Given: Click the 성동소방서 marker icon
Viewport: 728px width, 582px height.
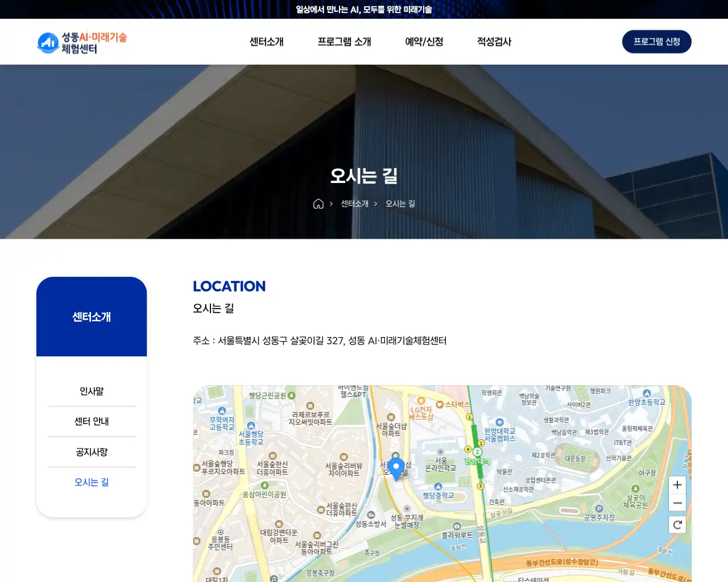Looking at the screenshot, I should (x=371, y=515).
